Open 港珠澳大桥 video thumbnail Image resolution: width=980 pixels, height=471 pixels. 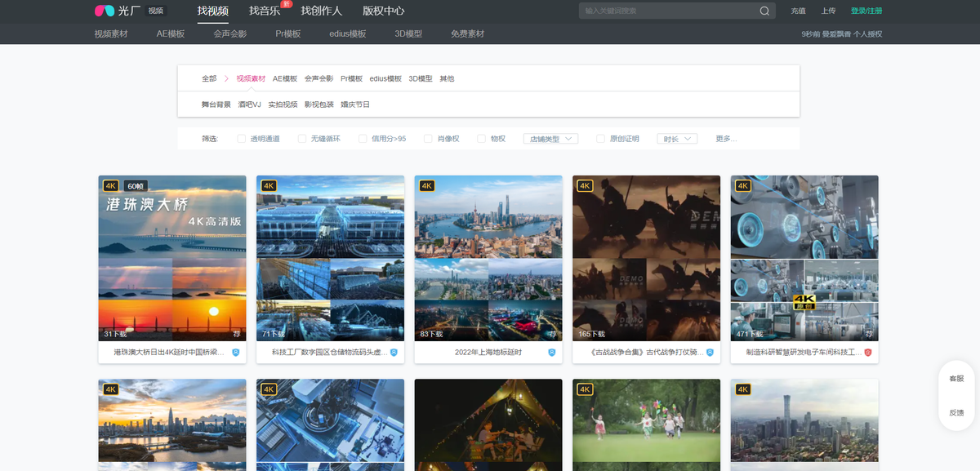pyautogui.click(x=172, y=258)
